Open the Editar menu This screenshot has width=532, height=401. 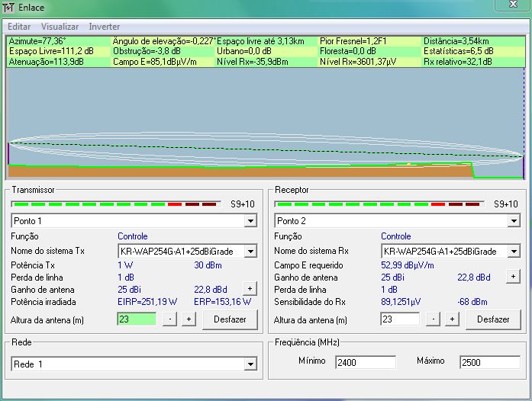[19, 27]
